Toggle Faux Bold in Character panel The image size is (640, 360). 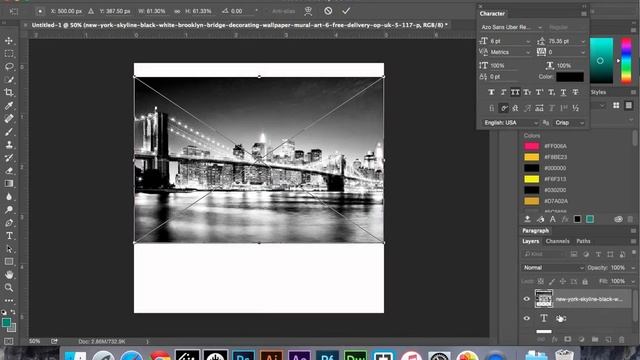pos(491,92)
